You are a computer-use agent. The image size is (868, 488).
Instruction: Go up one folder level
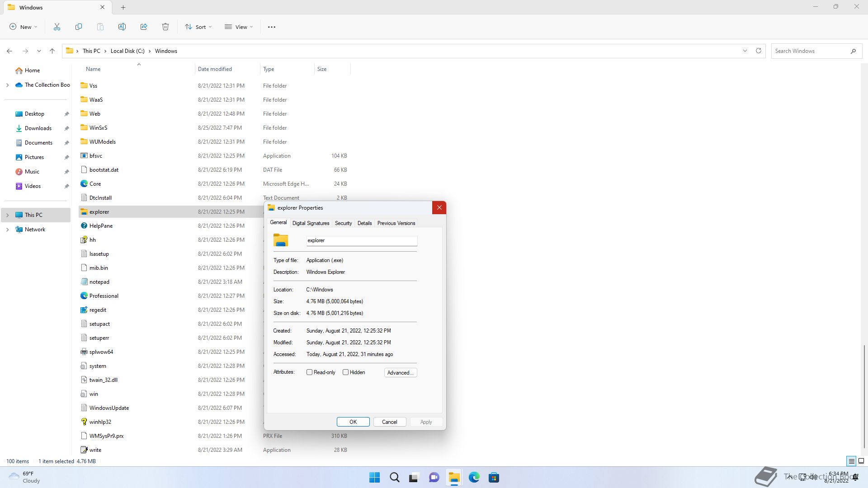tap(52, 51)
